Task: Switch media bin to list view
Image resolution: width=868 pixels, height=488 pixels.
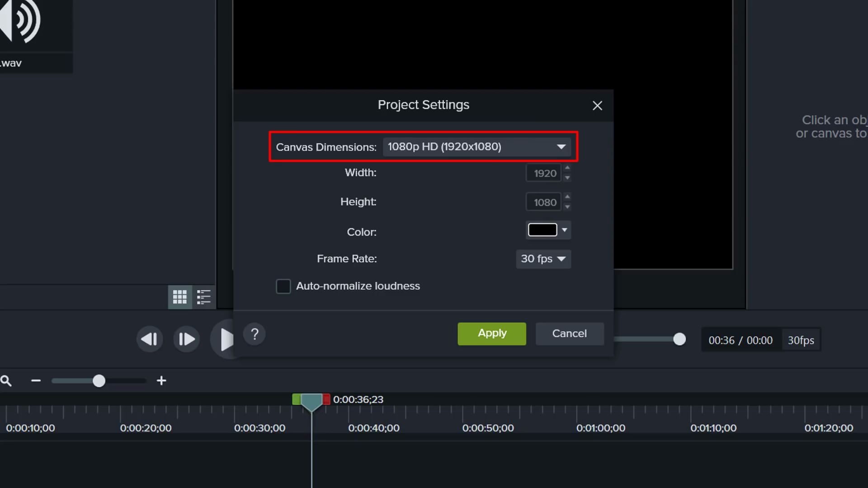Action: click(x=204, y=297)
